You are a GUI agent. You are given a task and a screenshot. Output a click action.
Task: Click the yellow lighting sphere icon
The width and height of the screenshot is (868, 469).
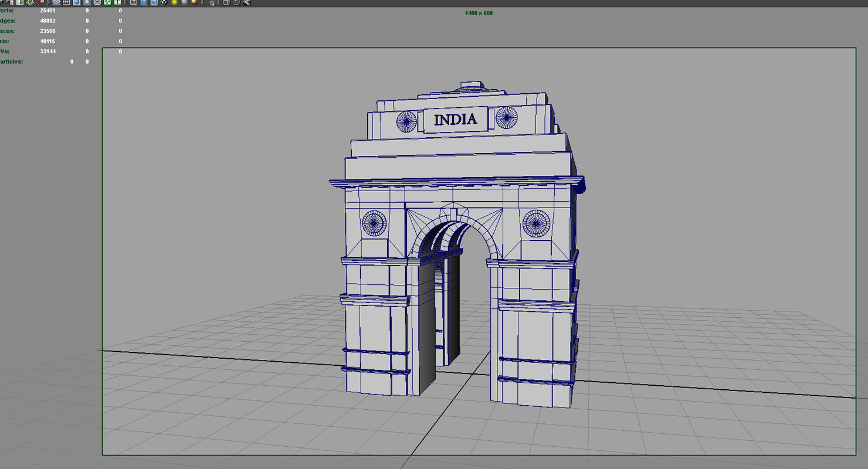174,3
